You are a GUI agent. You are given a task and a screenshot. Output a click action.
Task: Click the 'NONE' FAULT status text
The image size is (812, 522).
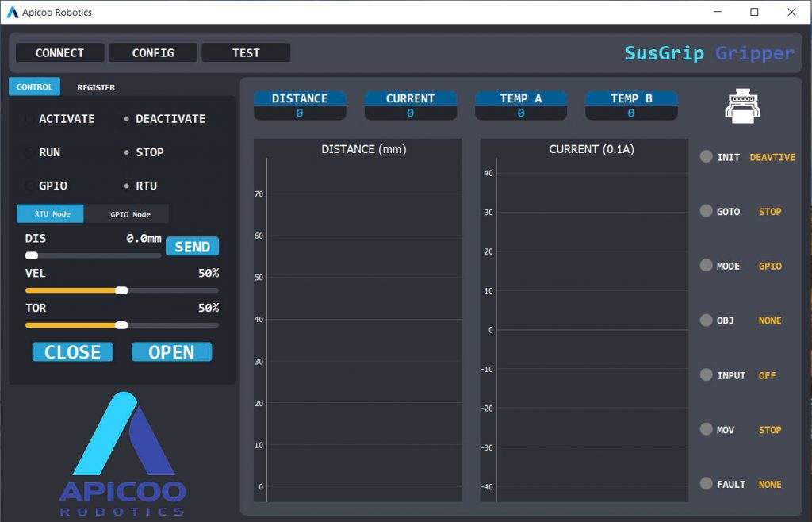[x=770, y=484]
